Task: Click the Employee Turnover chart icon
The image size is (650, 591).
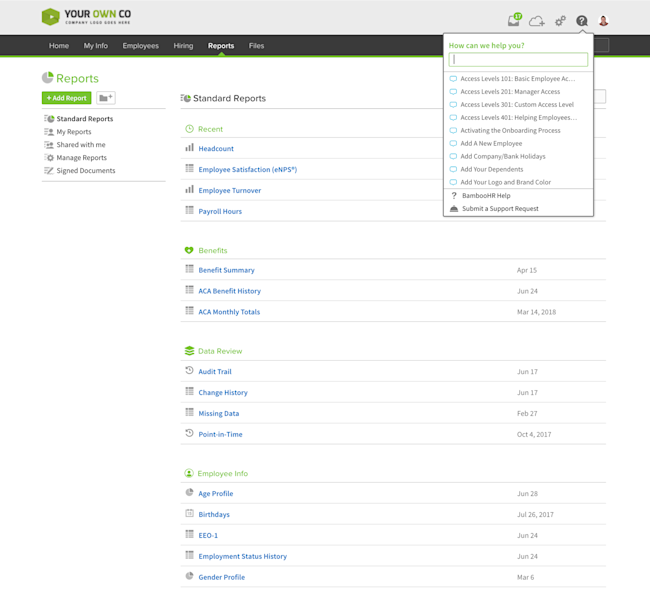Action: [189, 189]
